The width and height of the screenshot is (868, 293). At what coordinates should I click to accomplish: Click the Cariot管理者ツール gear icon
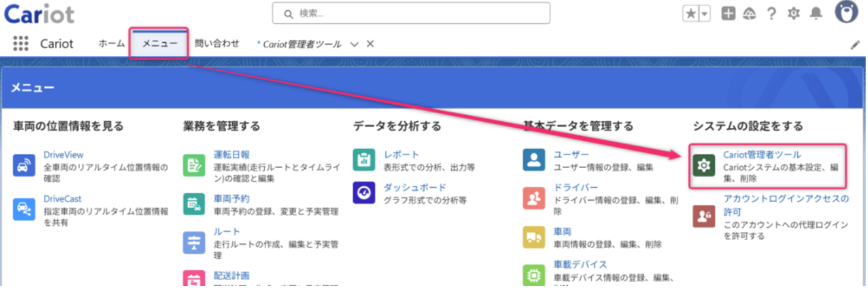pos(704,165)
